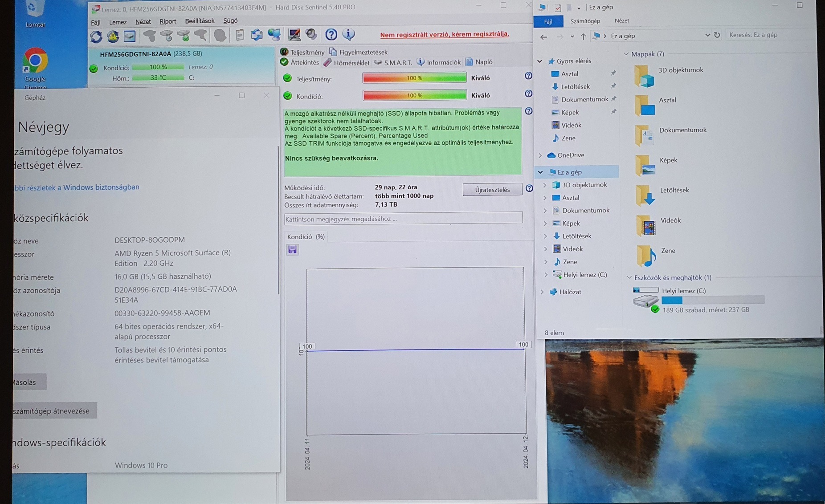Open Windows biztonság details link

pyautogui.click(x=76, y=187)
